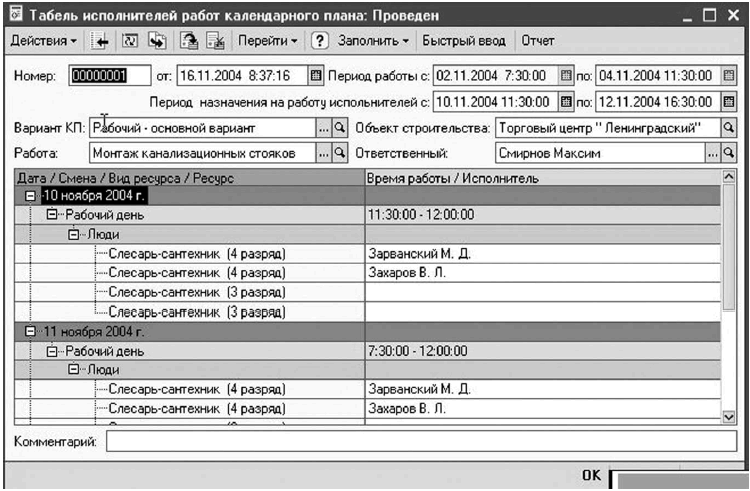The image size is (750, 491).
Task: Click magnifier icon next to Вариант КП field
Action: coord(339,128)
